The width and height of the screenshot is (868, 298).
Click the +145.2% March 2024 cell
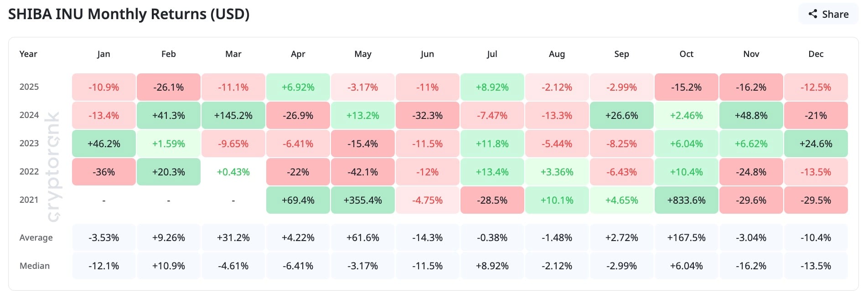click(x=233, y=115)
